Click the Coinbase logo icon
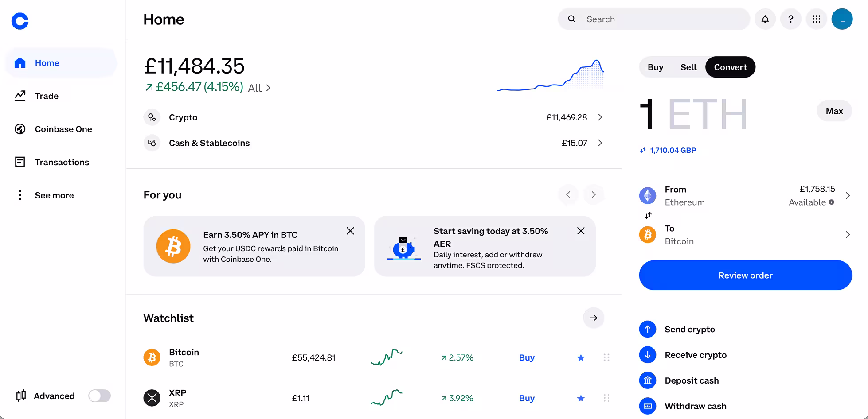868x419 pixels. coord(20,21)
